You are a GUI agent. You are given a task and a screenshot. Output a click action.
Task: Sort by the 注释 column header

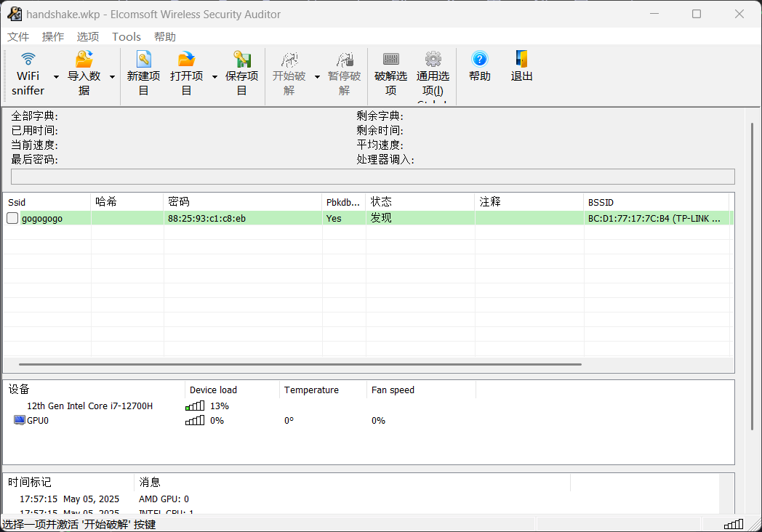[529, 202]
